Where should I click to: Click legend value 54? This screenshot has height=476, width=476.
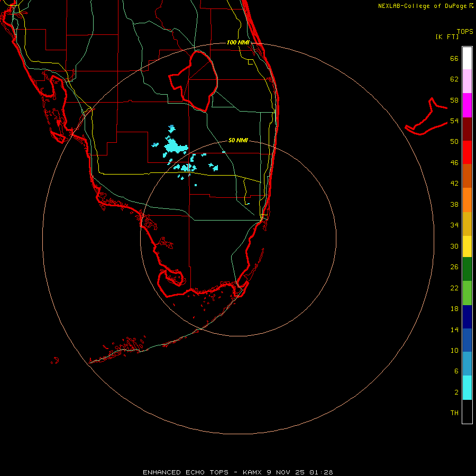(454, 121)
